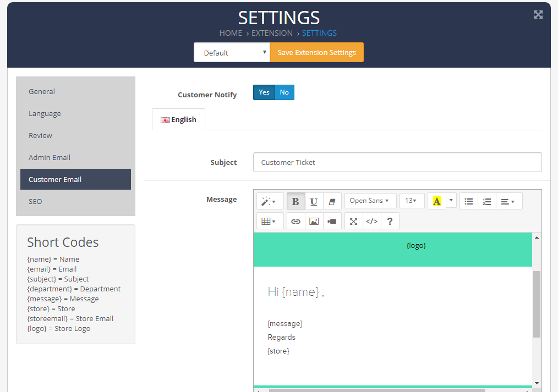This screenshot has width=558, height=392.
Task: Insert a video into the message
Action: pyautogui.click(x=332, y=221)
